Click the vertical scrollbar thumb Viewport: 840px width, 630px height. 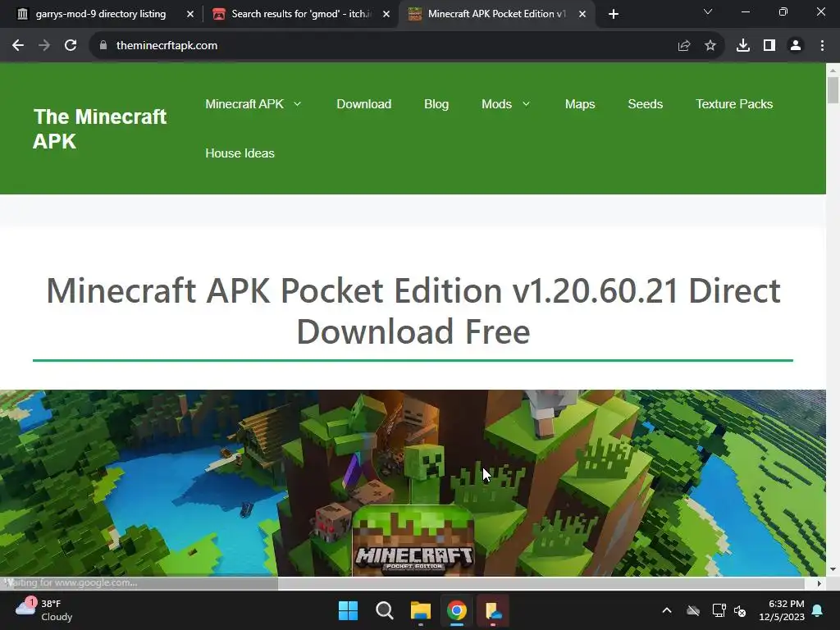click(x=833, y=89)
